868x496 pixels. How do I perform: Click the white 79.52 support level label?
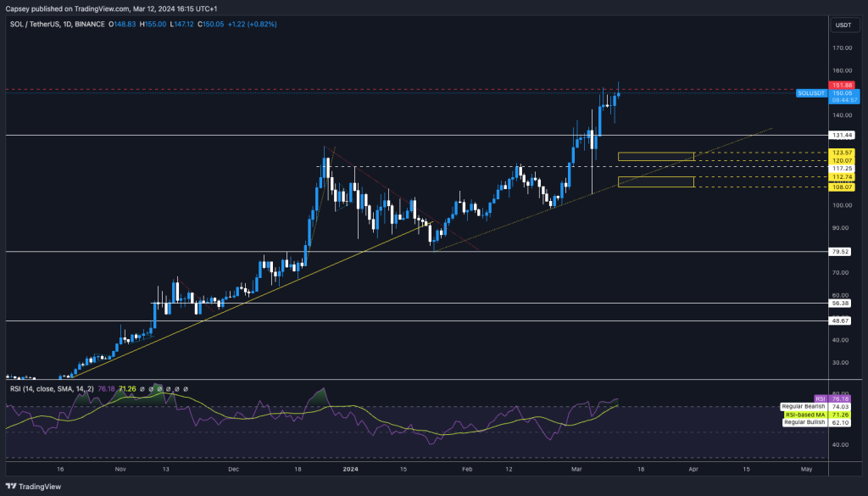pyautogui.click(x=843, y=251)
